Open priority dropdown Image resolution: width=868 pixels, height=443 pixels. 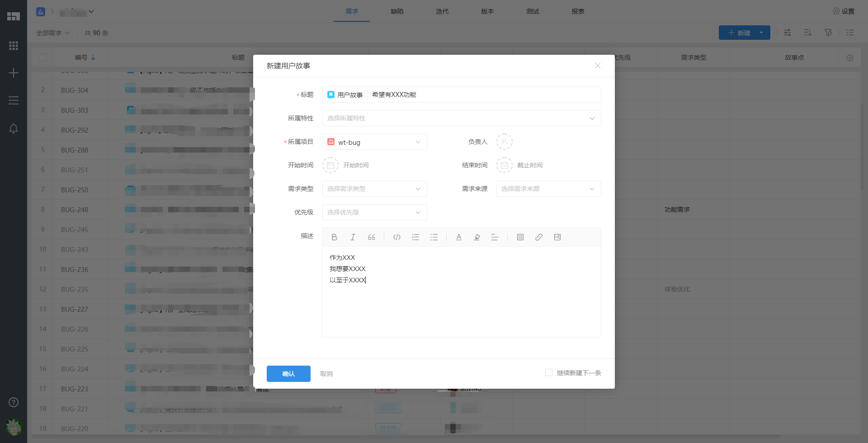coord(374,212)
